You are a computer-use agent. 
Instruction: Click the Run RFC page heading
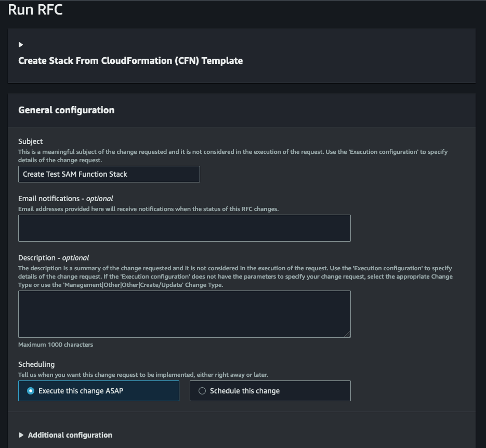tap(35, 10)
